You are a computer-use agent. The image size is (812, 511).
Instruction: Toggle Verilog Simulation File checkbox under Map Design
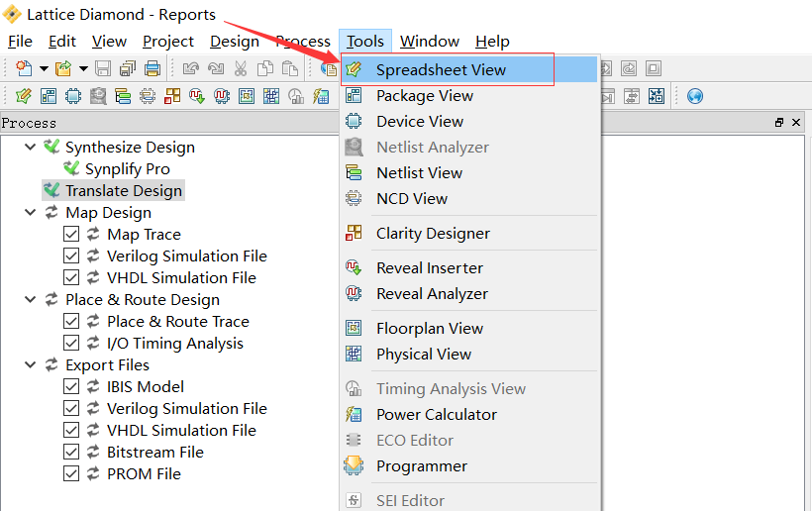71,255
